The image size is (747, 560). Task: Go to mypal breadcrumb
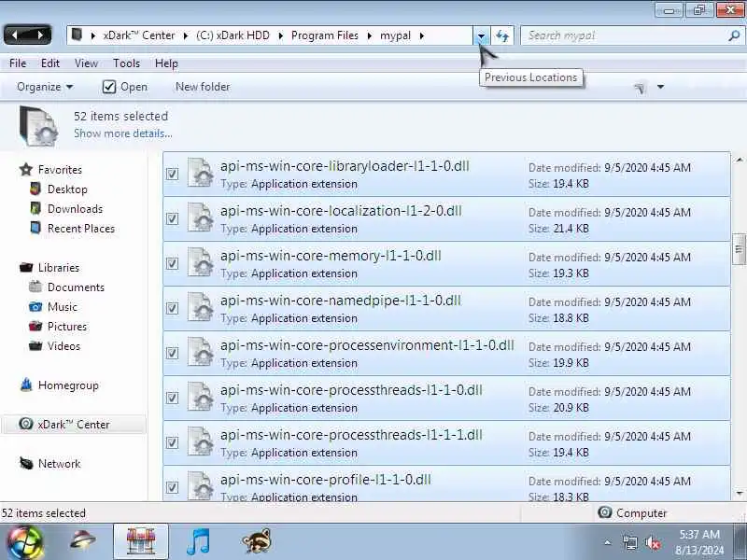395,35
